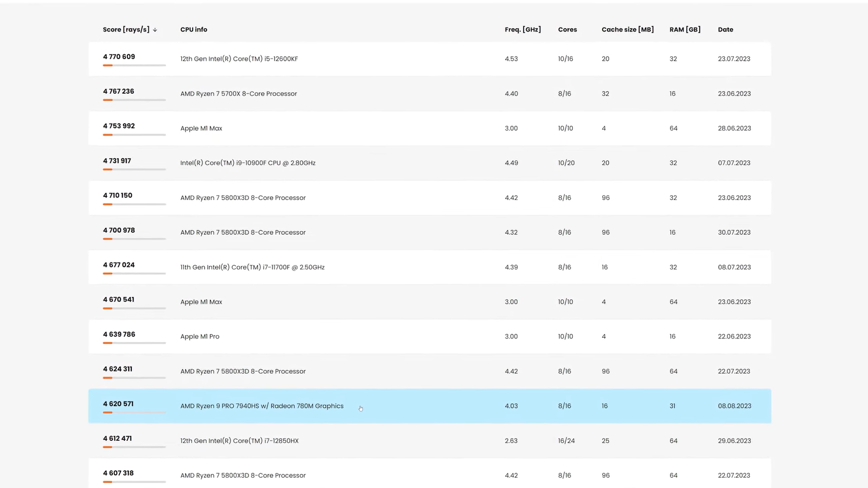Click the RAM [GB] column header

tap(685, 30)
